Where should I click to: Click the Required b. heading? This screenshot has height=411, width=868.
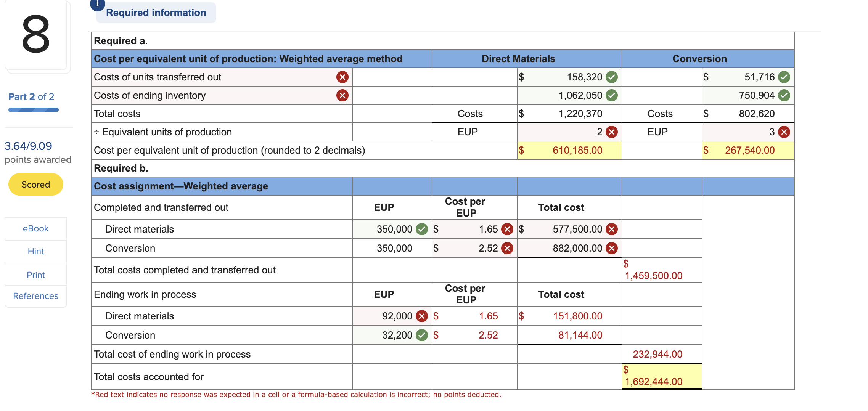click(121, 168)
